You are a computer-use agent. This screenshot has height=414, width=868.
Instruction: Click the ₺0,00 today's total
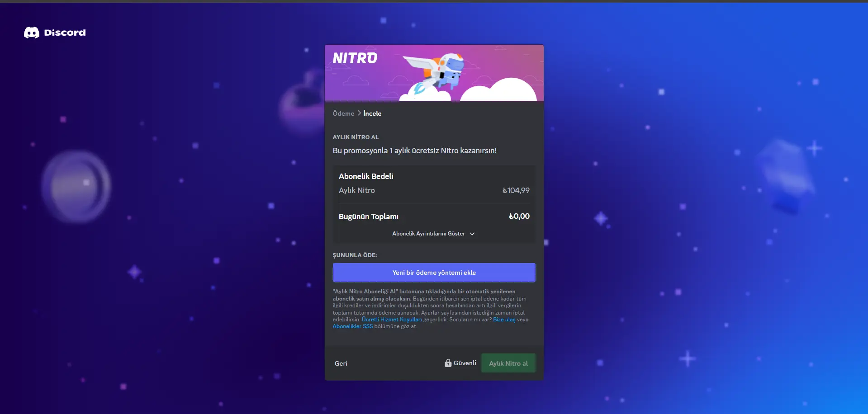point(519,216)
